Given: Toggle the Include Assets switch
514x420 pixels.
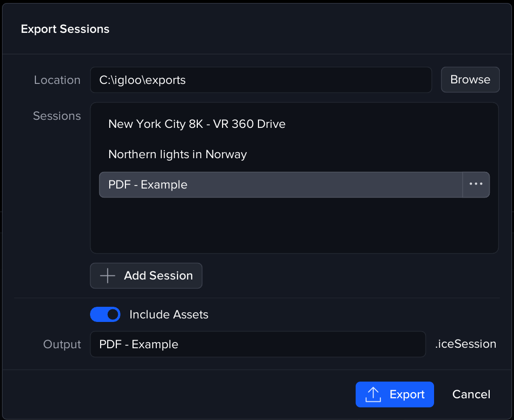Looking at the screenshot, I should click(105, 314).
